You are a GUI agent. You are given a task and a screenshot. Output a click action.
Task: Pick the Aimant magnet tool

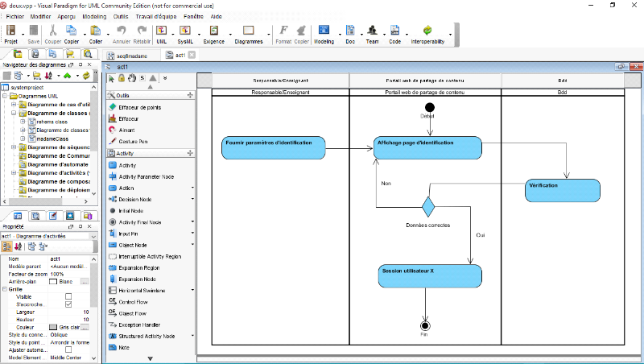127,129
